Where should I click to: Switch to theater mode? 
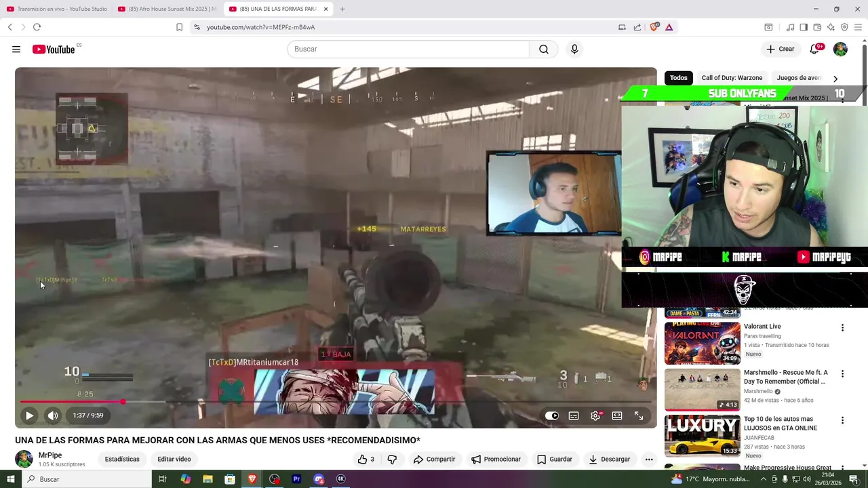617,415
